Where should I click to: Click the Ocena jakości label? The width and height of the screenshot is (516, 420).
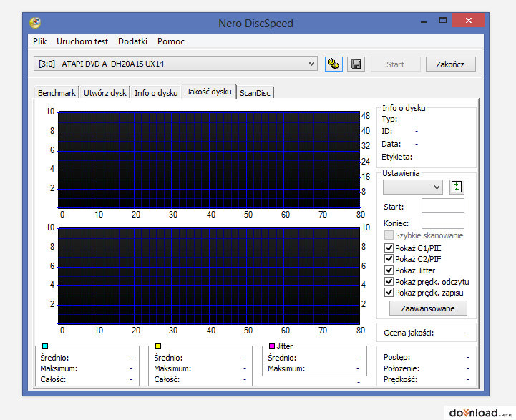(409, 333)
